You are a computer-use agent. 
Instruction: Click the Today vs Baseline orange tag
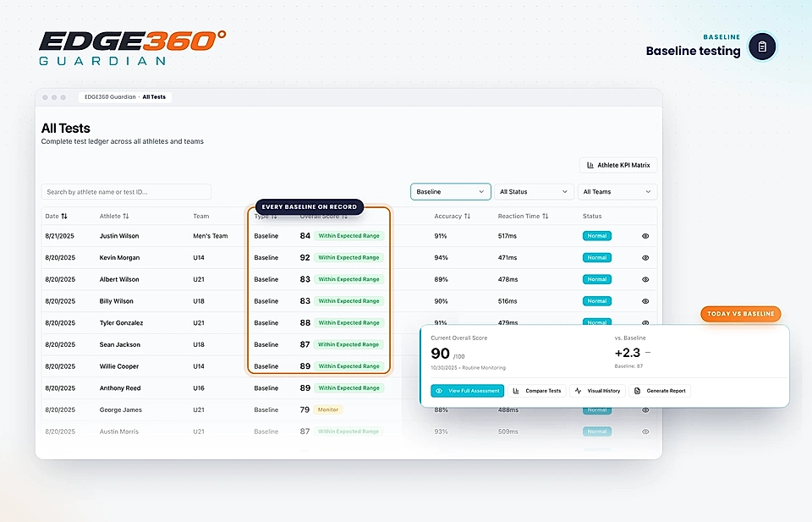click(x=741, y=314)
